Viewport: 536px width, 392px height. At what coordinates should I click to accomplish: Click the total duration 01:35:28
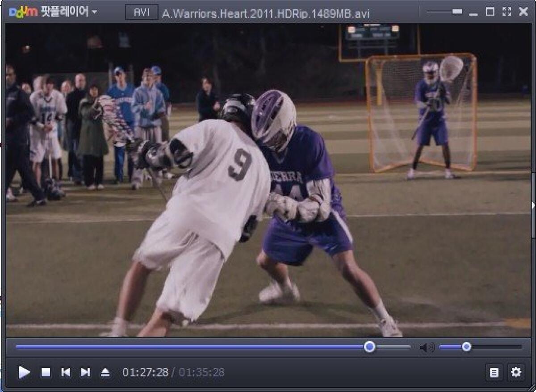coord(202,372)
